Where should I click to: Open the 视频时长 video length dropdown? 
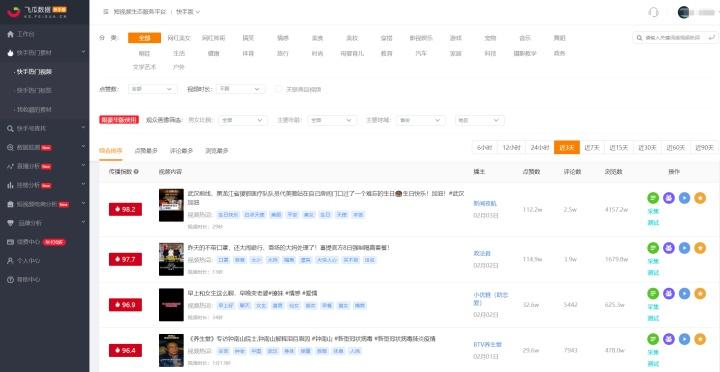pos(240,89)
